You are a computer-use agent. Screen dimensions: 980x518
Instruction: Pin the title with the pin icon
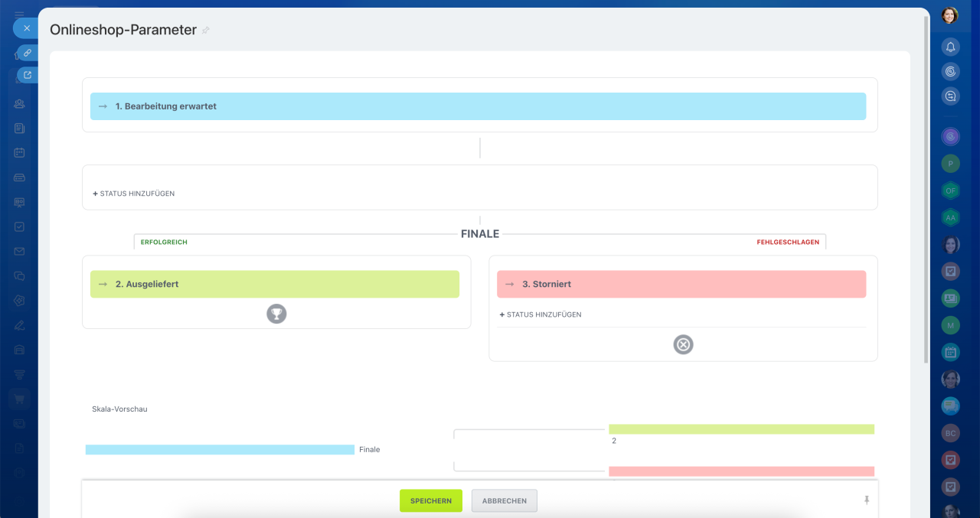pyautogui.click(x=205, y=31)
